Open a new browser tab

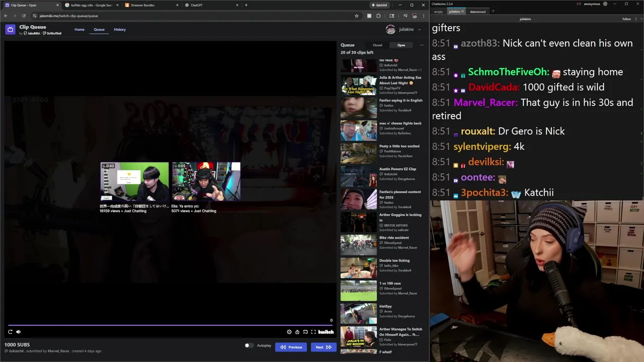(x=246, y=5)
